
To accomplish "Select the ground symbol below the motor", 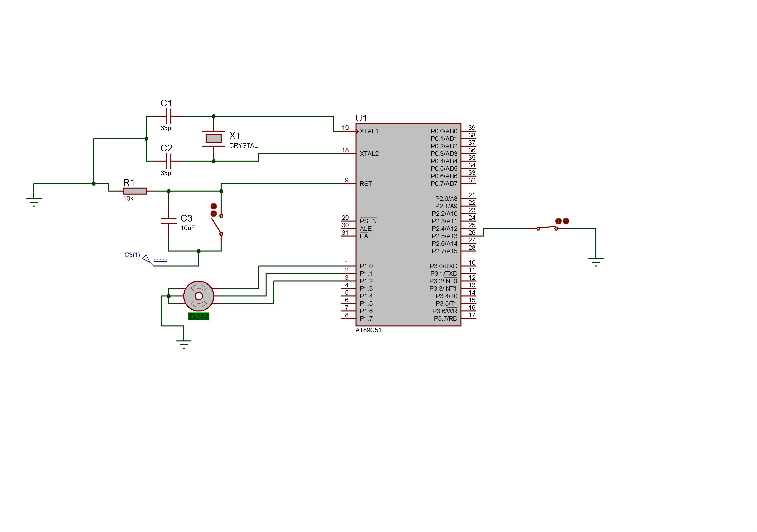I will [184, 344].
